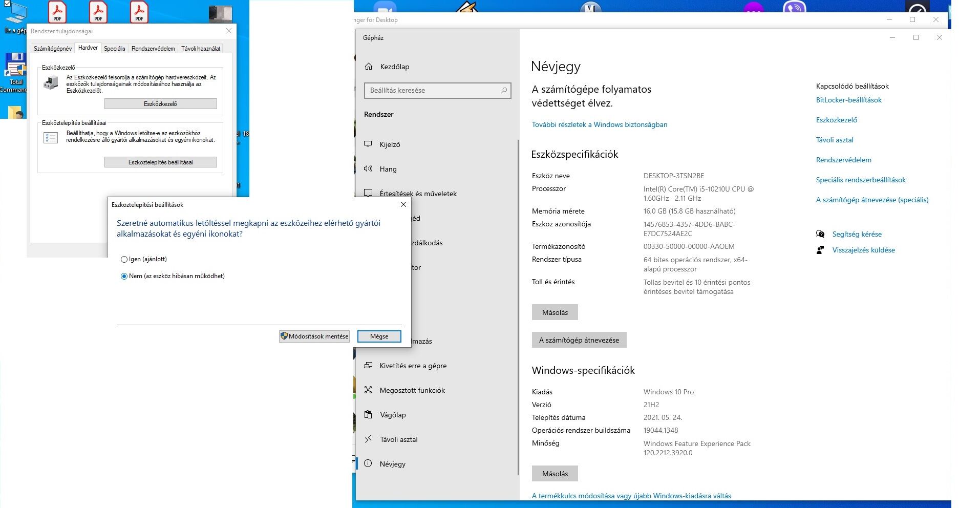Click the Eszközkezelő button in Hardver tab
Viewport: 980px width, 508px height.
pos(160,104)
